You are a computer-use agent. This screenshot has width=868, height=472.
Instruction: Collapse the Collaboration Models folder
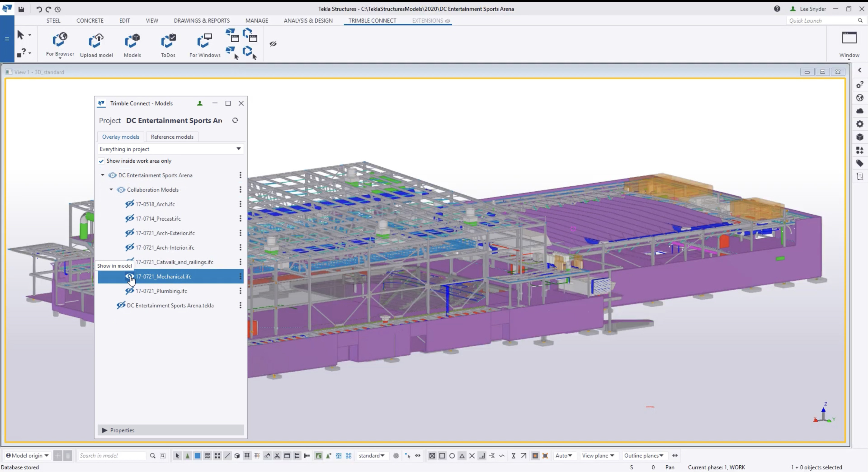click(111, 190)
